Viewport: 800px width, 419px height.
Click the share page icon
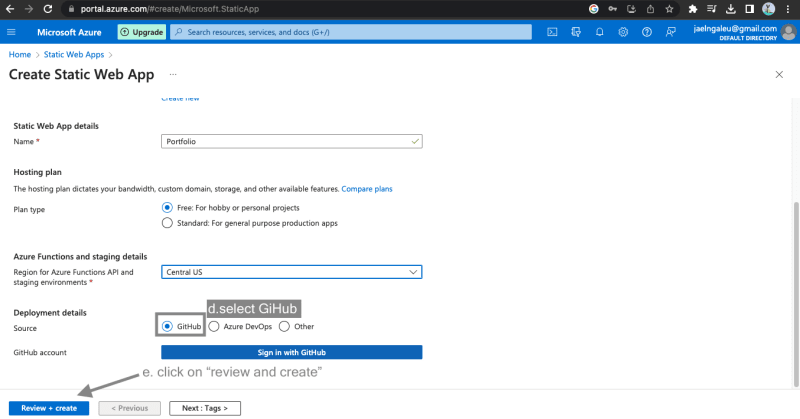click(650, 9)
